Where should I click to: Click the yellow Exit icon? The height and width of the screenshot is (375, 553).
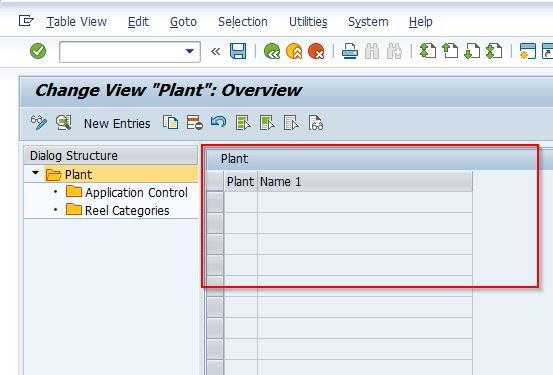[x=294, y=51]
